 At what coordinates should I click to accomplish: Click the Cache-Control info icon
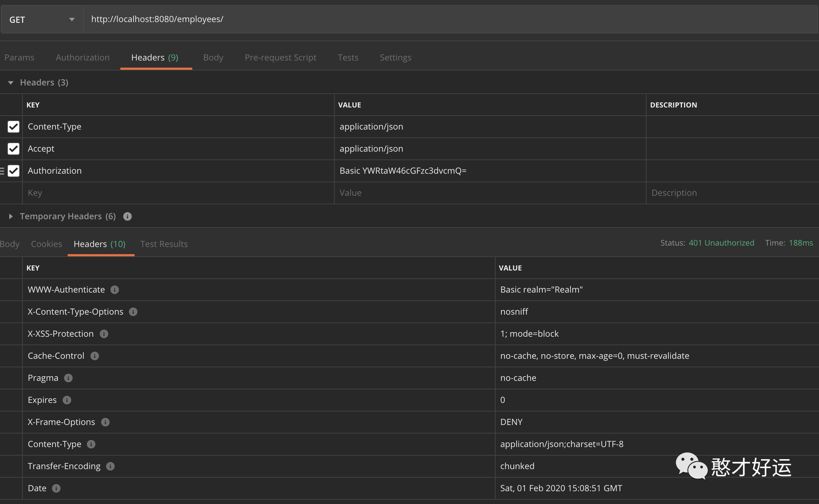(95, 356)
